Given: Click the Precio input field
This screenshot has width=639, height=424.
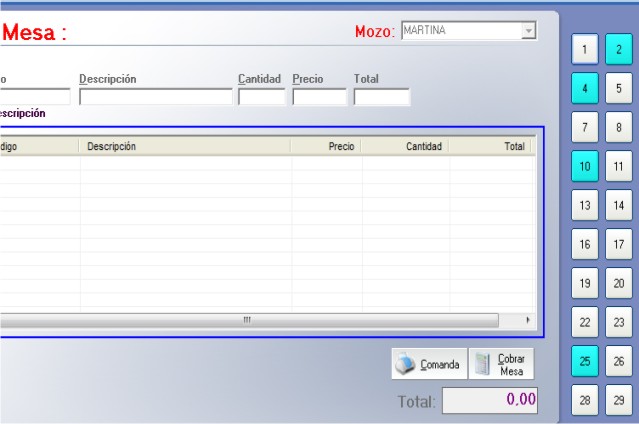Looking at the screenshot, I should pos(319,97).
